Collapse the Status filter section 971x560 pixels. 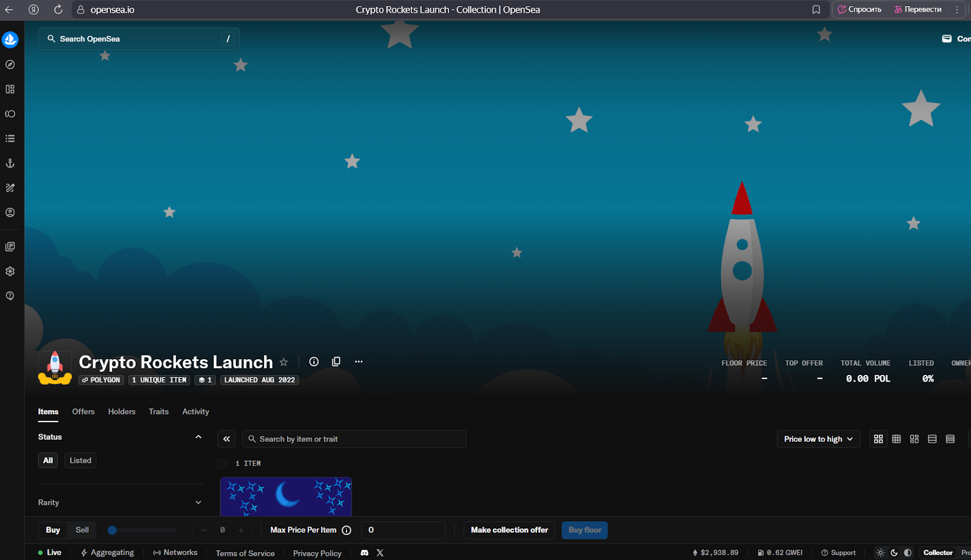tap(198, 437)
